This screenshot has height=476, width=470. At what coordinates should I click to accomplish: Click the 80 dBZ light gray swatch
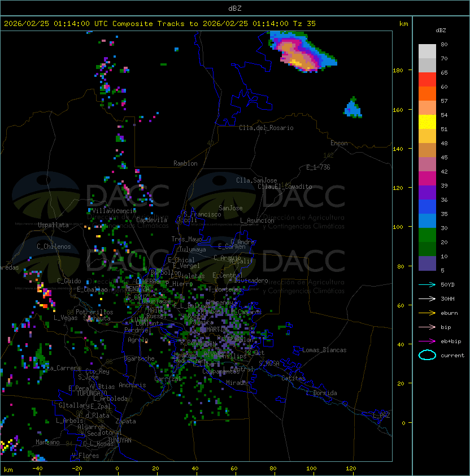(x=427, y=51)
